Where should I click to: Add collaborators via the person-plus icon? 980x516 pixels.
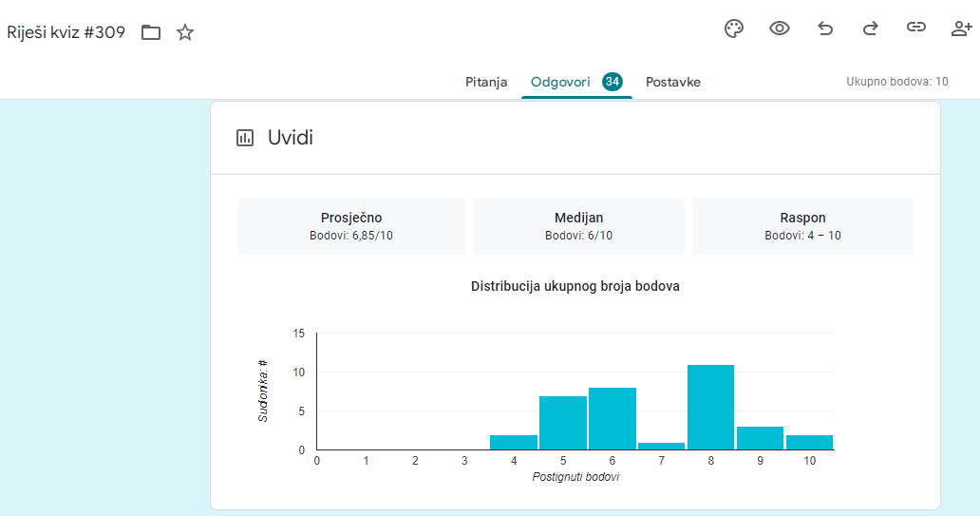(961, 29)
